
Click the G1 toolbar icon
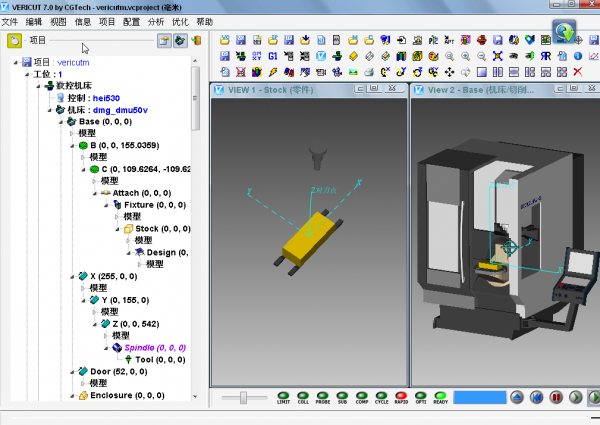coord(273,57)
